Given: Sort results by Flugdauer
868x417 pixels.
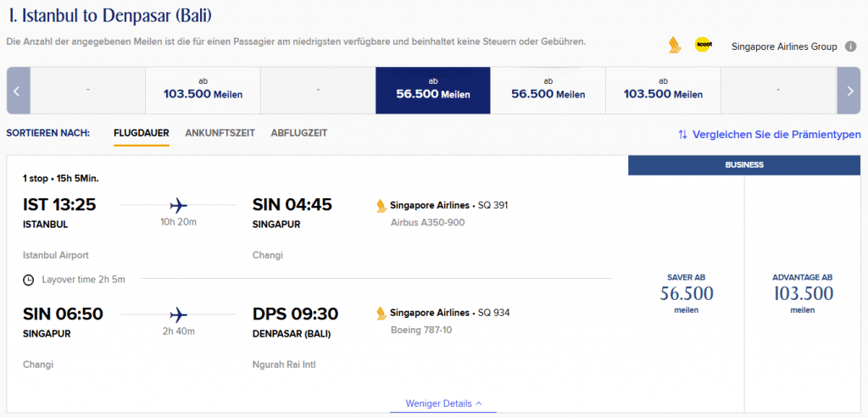Looking at the screenshot, I should click(142, 133).
